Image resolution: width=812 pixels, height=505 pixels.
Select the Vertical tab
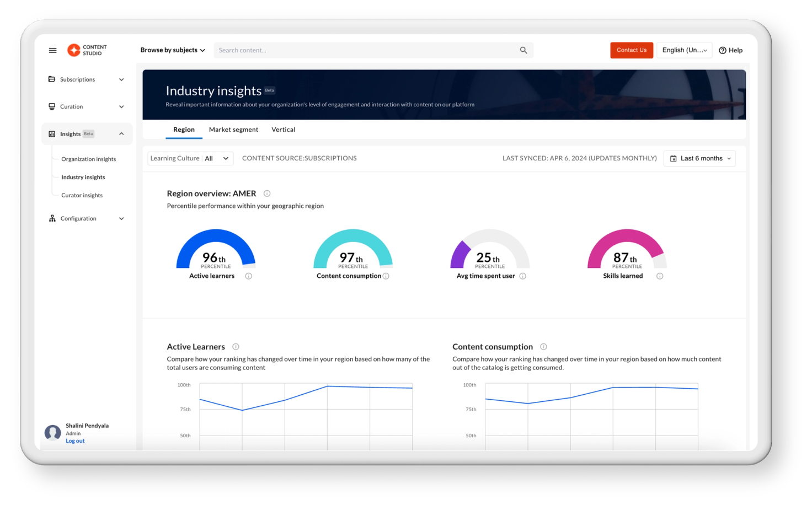click(283, 130)
